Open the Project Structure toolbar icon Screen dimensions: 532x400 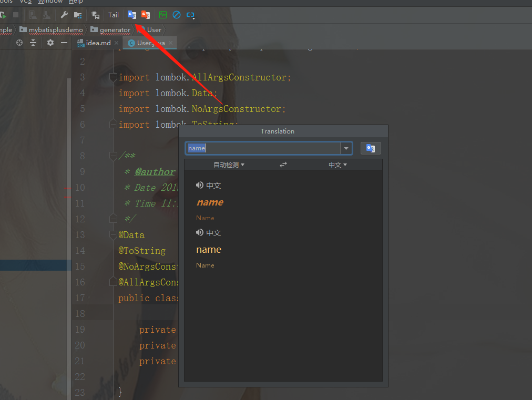[78, 15]
